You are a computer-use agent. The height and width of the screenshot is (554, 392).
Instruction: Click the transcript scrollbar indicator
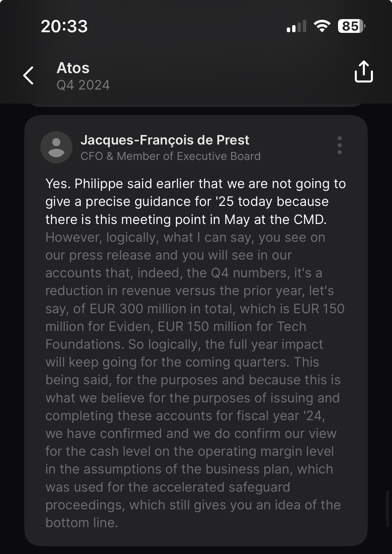[387, 509]
